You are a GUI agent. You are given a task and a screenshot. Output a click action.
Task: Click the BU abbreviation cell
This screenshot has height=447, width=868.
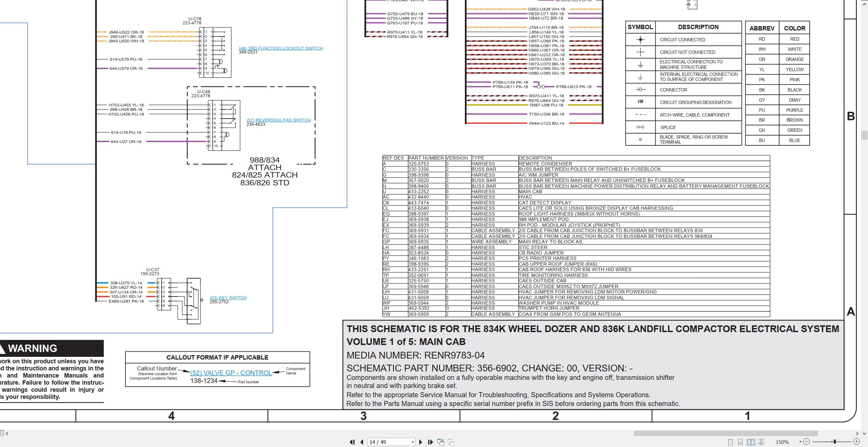762,140
